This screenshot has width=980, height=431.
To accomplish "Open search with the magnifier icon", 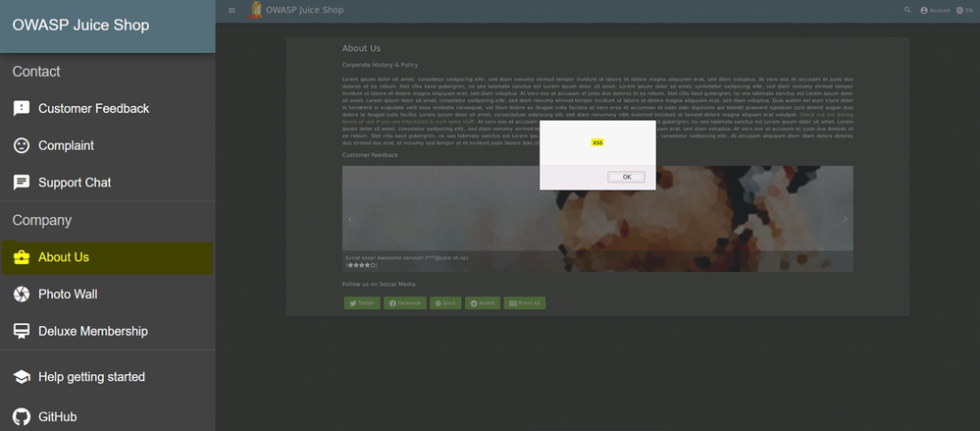I will point(907,10).
